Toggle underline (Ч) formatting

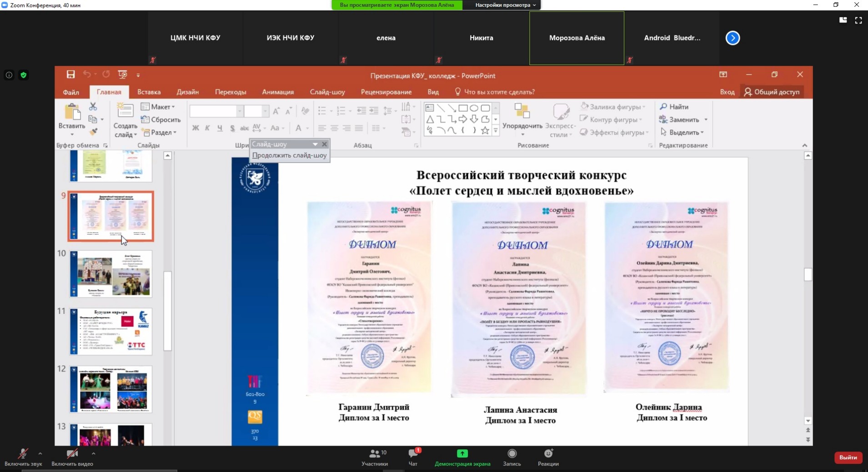[x=220, y=128]
